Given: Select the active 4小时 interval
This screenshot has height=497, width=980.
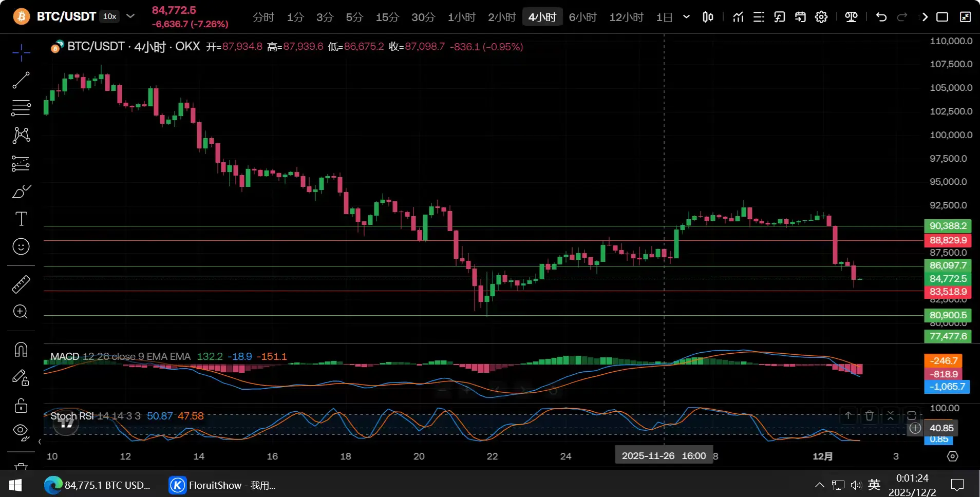Looking at the screenshot, I should (542, 17).
